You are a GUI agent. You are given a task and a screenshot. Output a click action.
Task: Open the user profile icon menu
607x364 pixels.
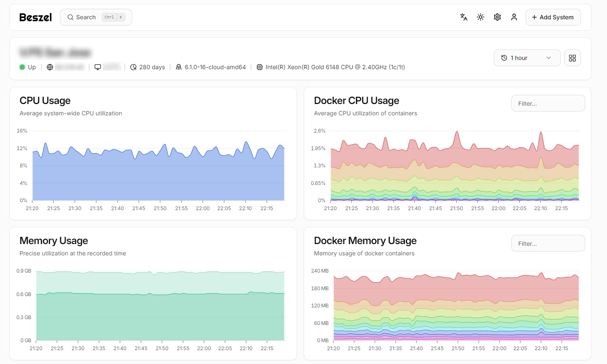514,17
